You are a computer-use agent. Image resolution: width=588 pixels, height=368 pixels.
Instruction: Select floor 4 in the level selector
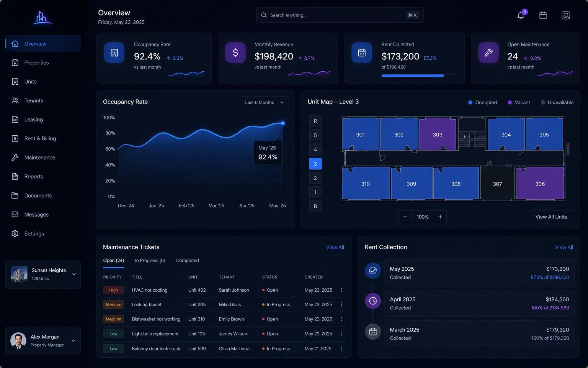315,149
